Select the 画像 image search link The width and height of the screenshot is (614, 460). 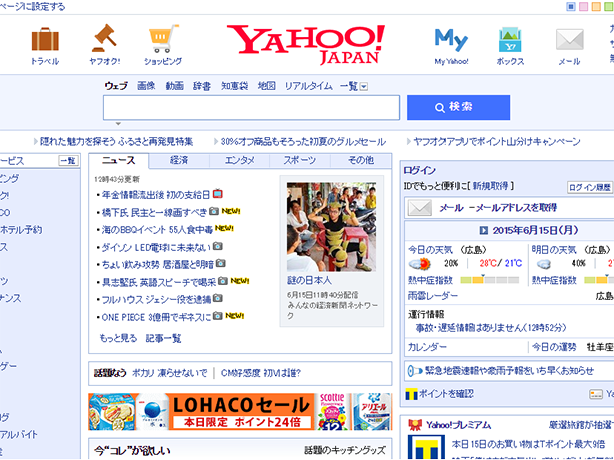pyautogui.click(x=146, y=86)
